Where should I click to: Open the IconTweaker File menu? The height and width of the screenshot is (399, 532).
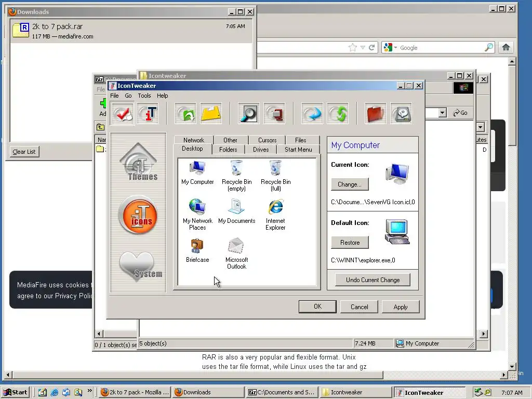pos(114,96)
